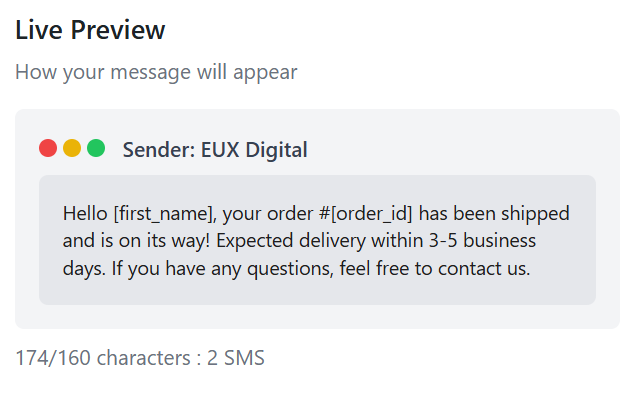The width and height of the screenshot is (637, 396).
Task: Click the word 'EUX Digital' sender name
Action: click(x=254, y=150)
